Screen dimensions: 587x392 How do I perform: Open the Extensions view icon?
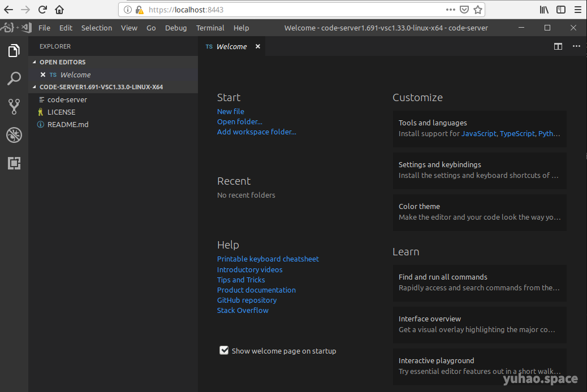[14, 163]
